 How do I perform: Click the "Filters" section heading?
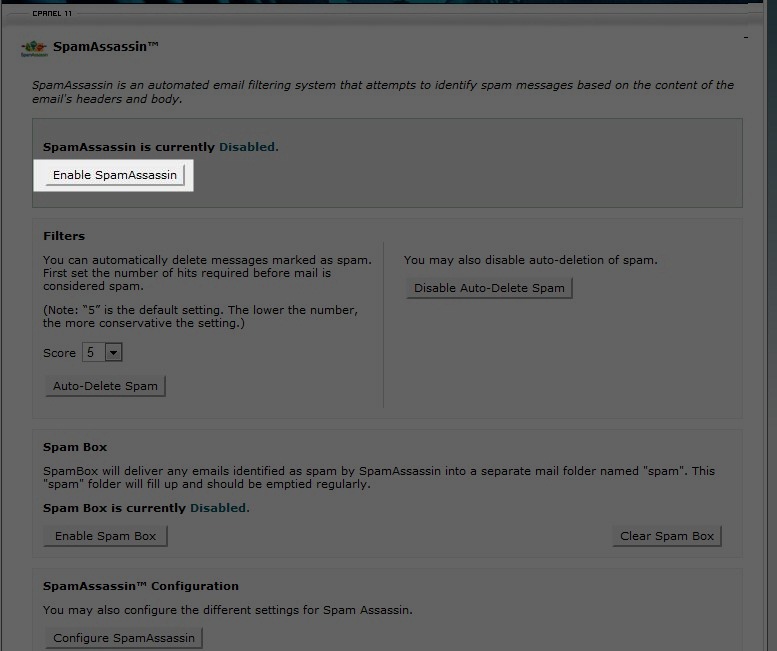click(64, 236)
